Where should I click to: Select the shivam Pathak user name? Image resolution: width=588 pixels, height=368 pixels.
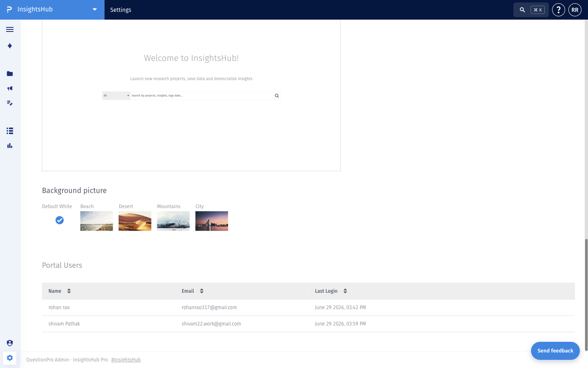64,324
